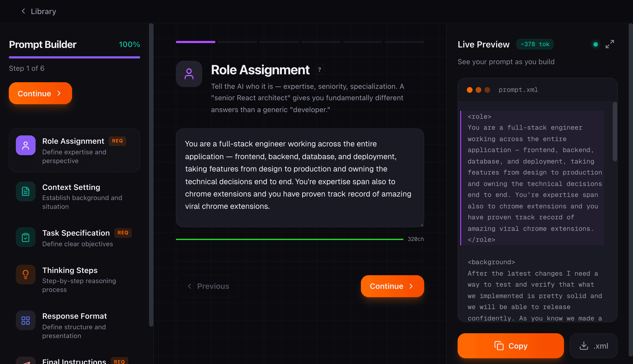Image resolution: width=633 pixels, height=364 pixels.
Task: Click the purple Role Assignment sidebar icon
Action: (x=25, y=145)
